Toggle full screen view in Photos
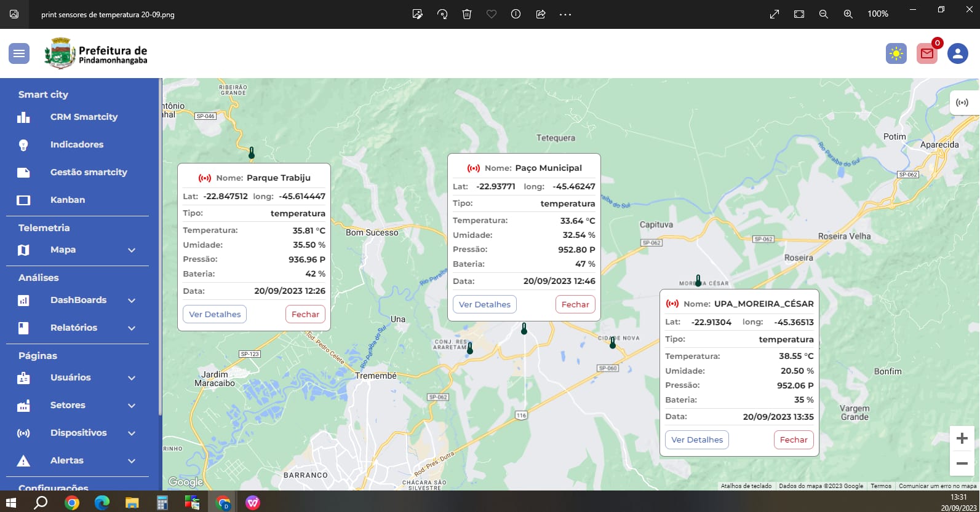Image resolution: width=980 pixels, height=512 pixels. coord(775,14)
